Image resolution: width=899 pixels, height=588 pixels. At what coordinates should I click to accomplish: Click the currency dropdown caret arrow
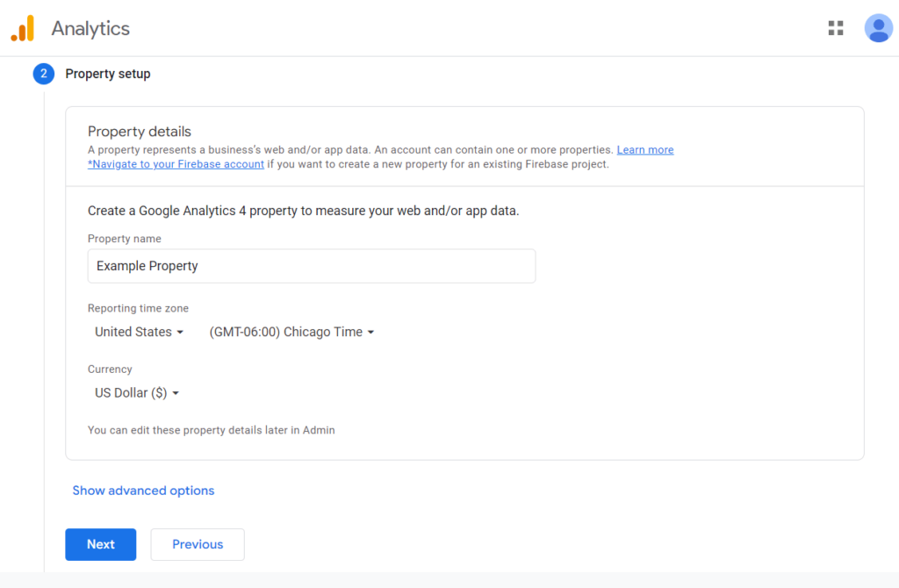176,393
